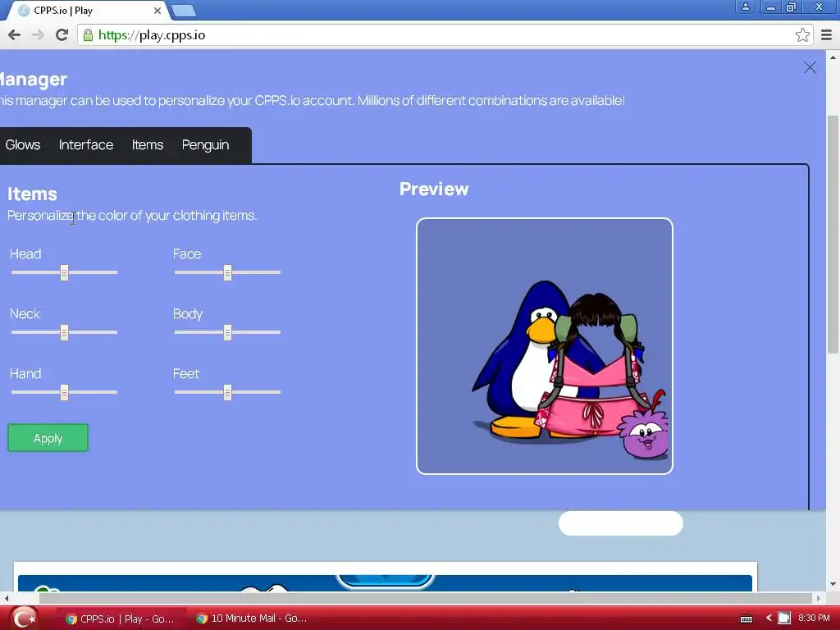The image size is (840, 630).
Task: Click the horizontal scrollbar thumb
Action: pyautogui.click(x=426, y=598)
